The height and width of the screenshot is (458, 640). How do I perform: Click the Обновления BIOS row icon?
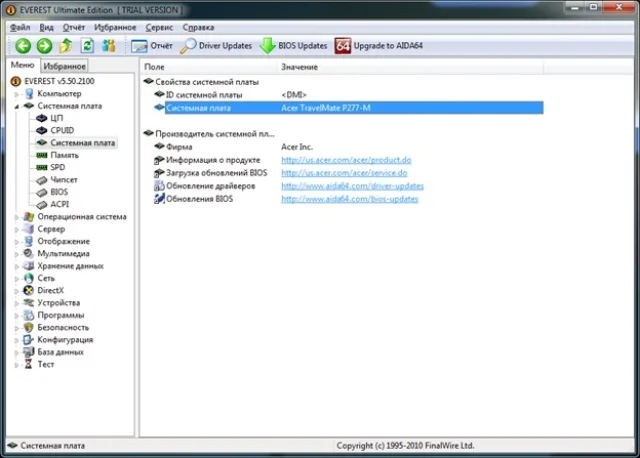click(x=159, y=199)
